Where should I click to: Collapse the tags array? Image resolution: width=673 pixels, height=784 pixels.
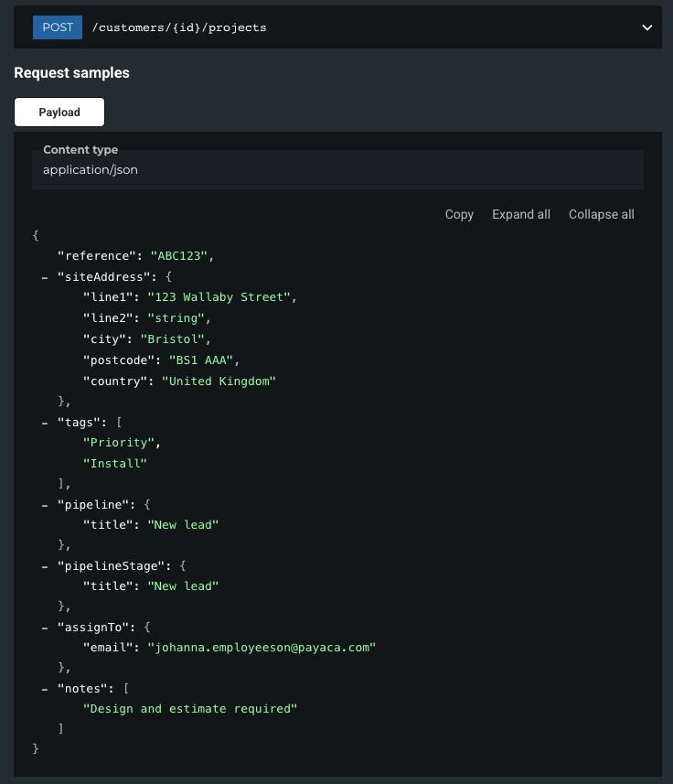45,422
